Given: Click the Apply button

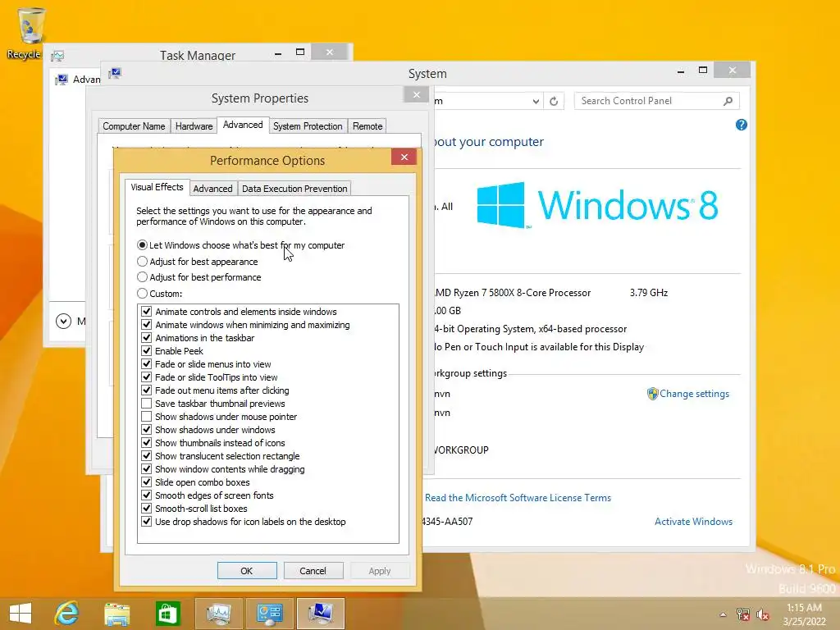Looking at the screenshot, I should pos(379,571).
